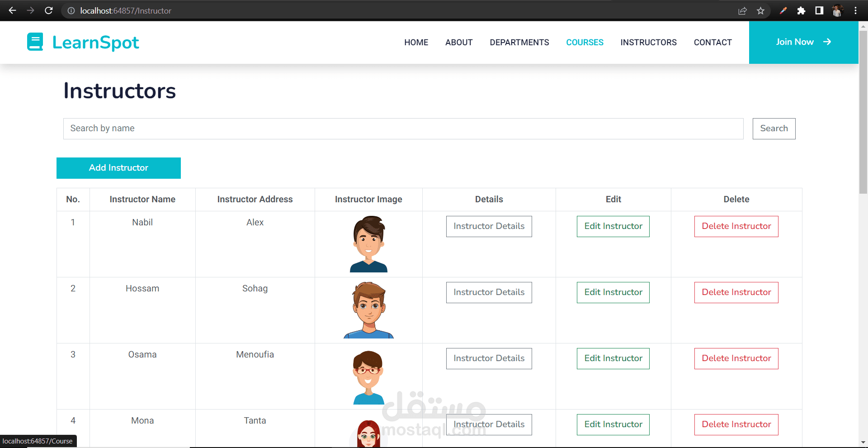868x448 pixels.
Task: Click Nabil's avatar image
Action: pyautogui.click(x=368, y=244)
